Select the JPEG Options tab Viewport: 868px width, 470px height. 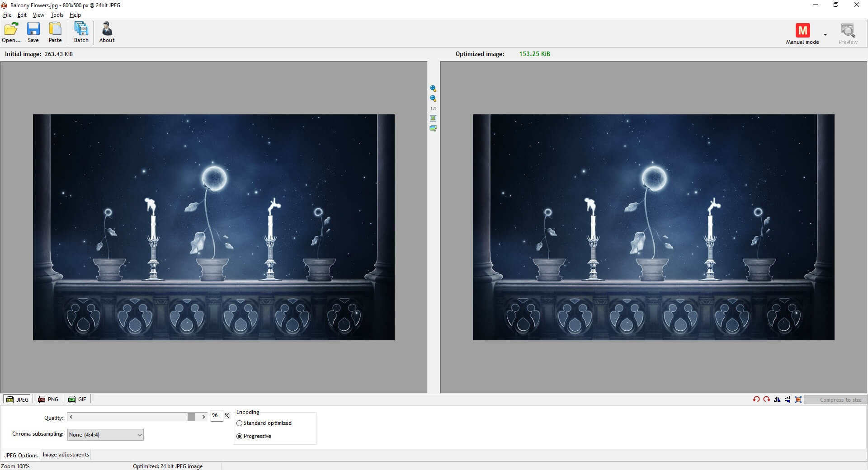(x=21, y=455)
